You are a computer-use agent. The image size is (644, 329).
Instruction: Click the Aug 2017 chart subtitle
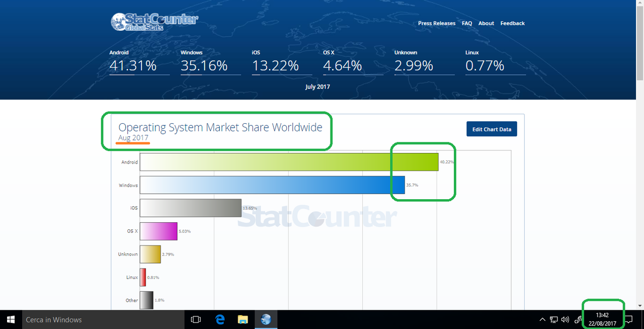[x=133, y=138]
